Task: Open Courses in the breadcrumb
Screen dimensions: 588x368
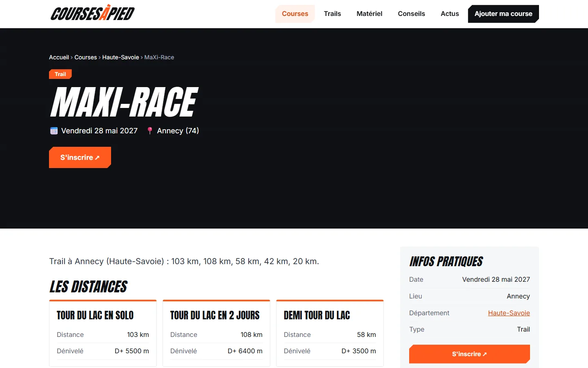Action: pos(86,57)
